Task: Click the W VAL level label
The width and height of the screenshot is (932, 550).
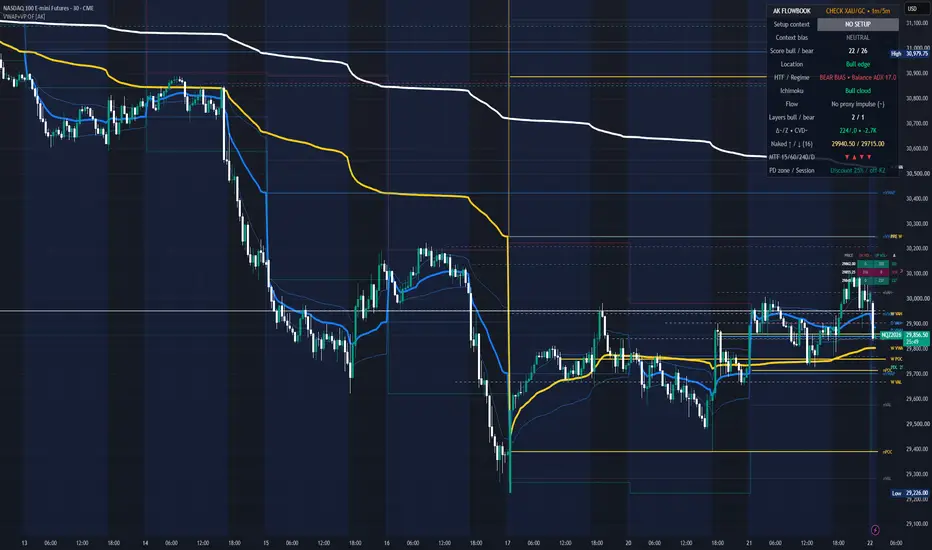Action: pyautogui.click(x=896, y=382)
